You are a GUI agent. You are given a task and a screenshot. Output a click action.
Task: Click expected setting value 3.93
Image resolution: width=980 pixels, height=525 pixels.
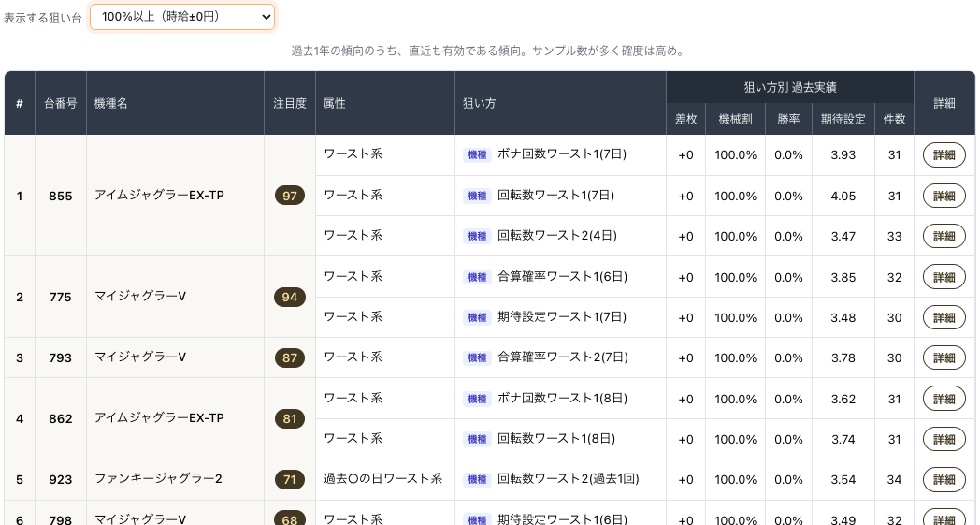(x=843, y=154)
